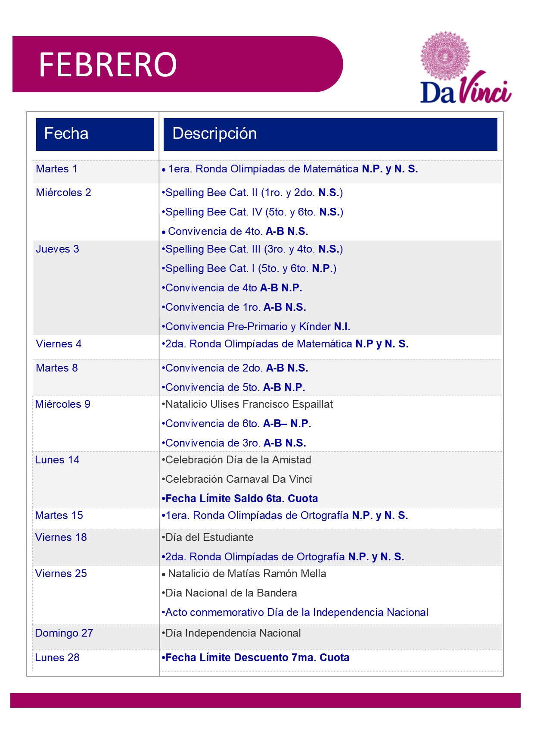Select the Fecha column header
The width and height of the screenshot is (534, 756).
click(95, 134)
